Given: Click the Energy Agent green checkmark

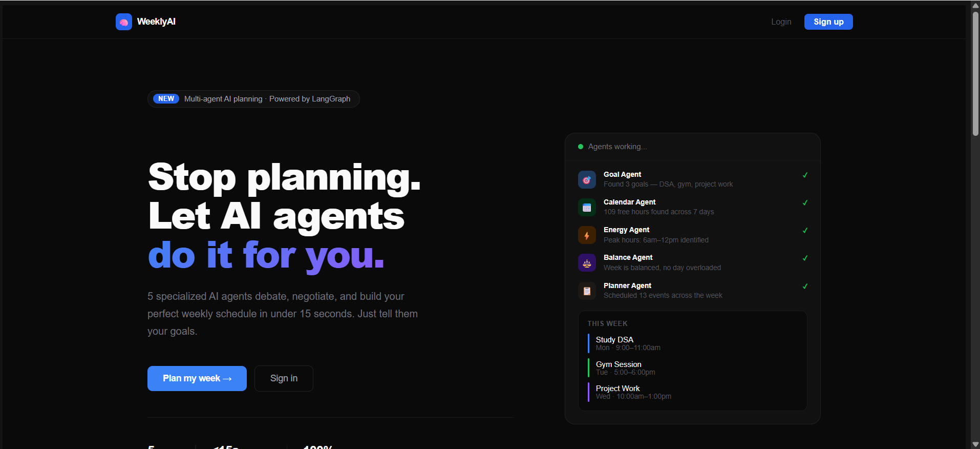Looking at the screenshot, I should coord(805,230).
